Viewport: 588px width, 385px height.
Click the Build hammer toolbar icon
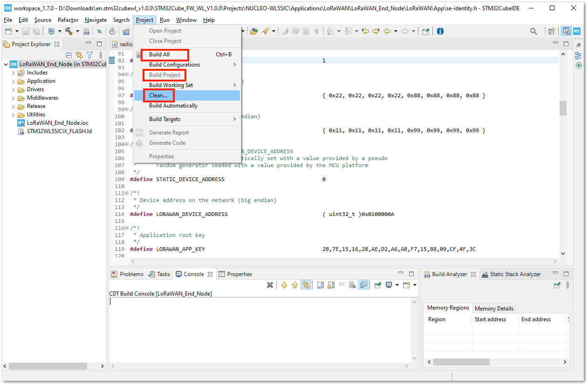69,31
